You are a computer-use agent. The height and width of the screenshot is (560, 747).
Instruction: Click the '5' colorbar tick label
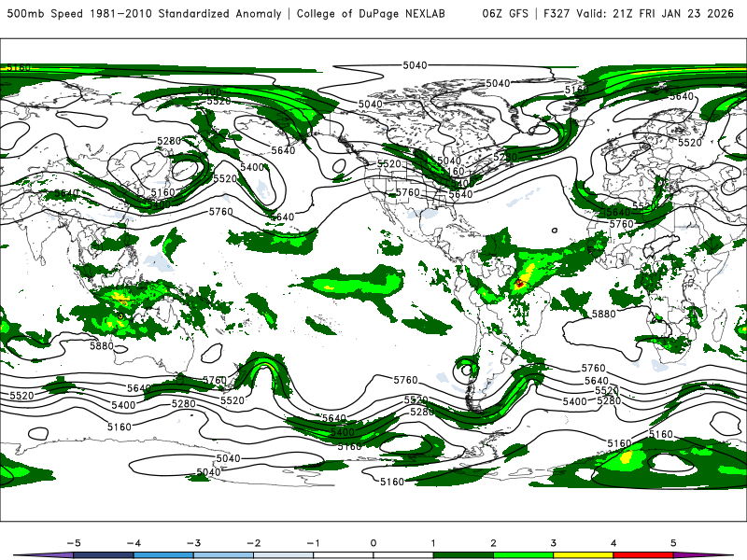coord(673,543)
